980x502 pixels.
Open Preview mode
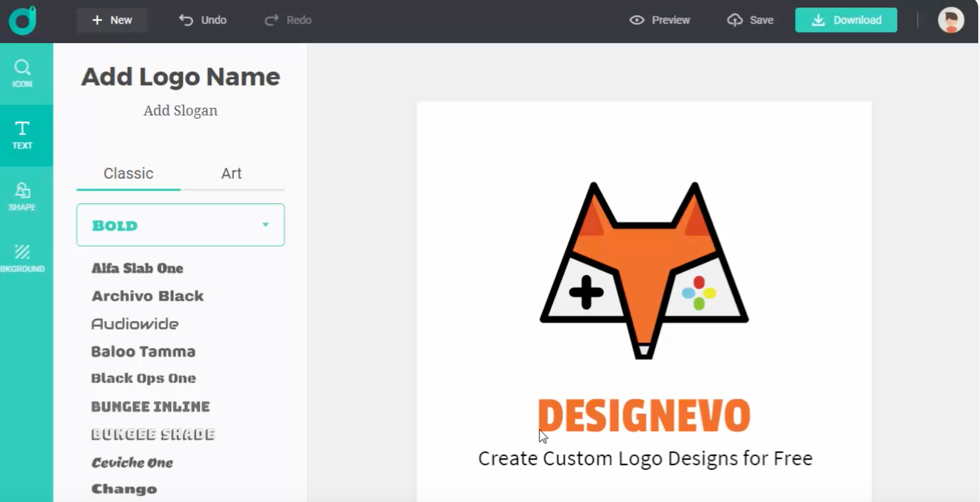point(660,20)
